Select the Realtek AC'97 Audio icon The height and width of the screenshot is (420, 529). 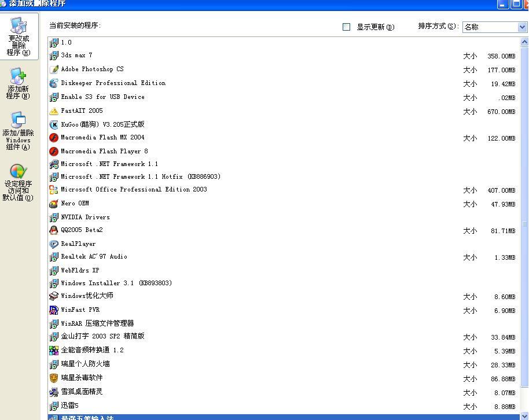(x=54, y=257)
